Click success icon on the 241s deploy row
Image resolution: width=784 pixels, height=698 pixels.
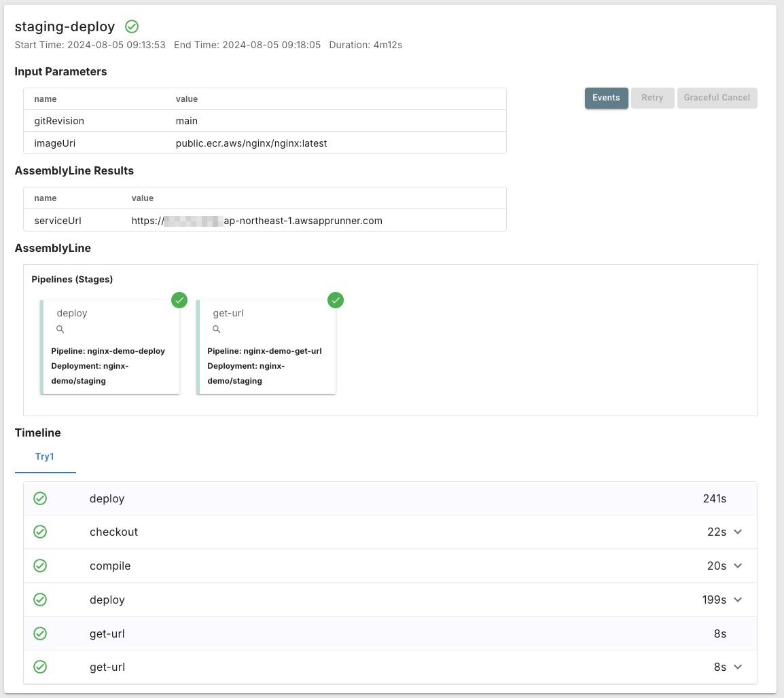(x=40, y=498)
